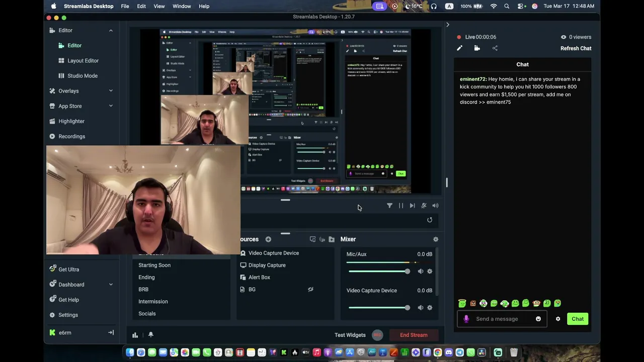This screenshot has height=362, width=644.
Task: Toggle visibility of BG source
Action: pyautogui.click(x=310, y=290)
